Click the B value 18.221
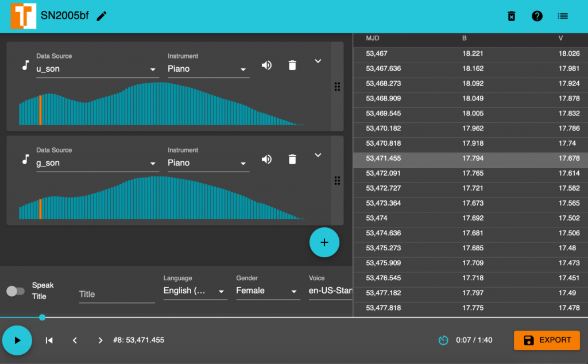Screen dimensions: 588x364 [x=473, y=53]
